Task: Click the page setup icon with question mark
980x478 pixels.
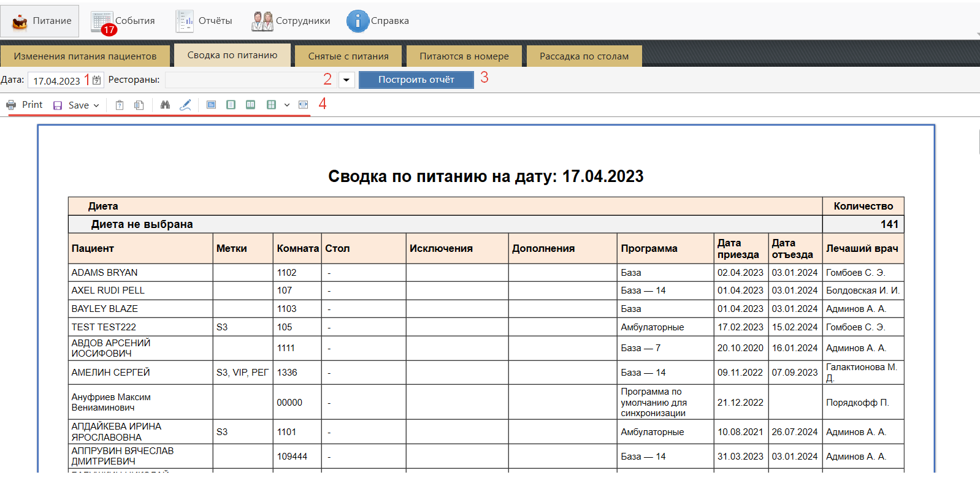Action: point(120,105)
